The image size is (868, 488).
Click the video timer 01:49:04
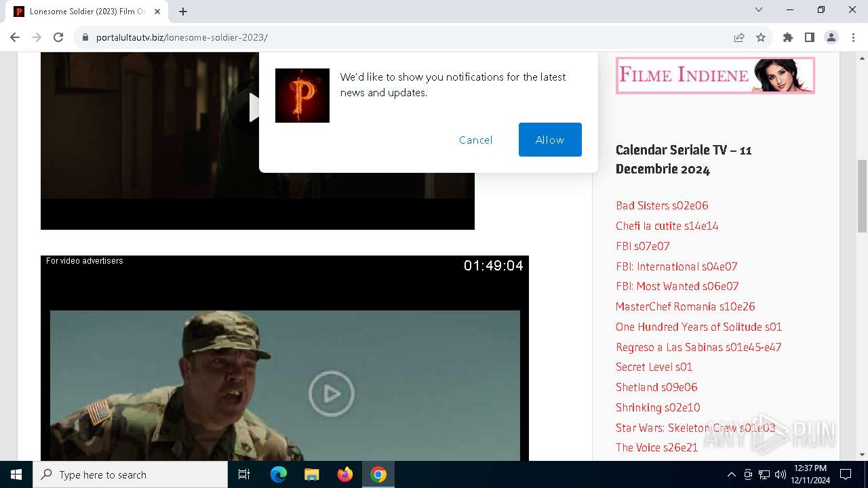(494, 266)
